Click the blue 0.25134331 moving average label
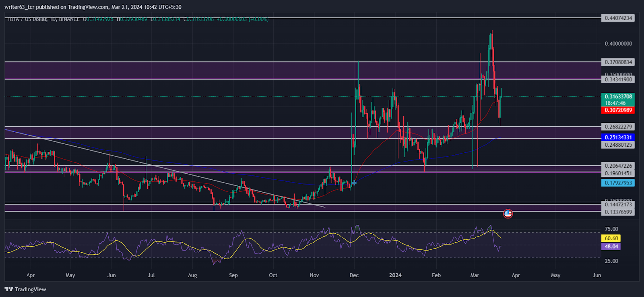 (618, 137)
